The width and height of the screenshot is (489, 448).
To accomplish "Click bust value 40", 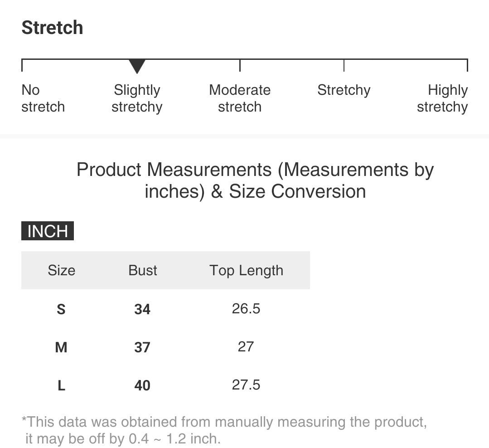I will 142,385.
